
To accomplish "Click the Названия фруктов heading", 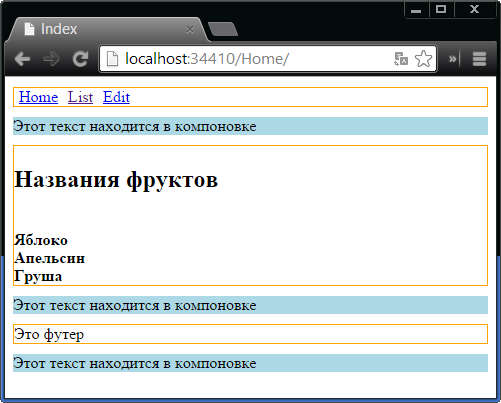I will click(x=116, y=179).
